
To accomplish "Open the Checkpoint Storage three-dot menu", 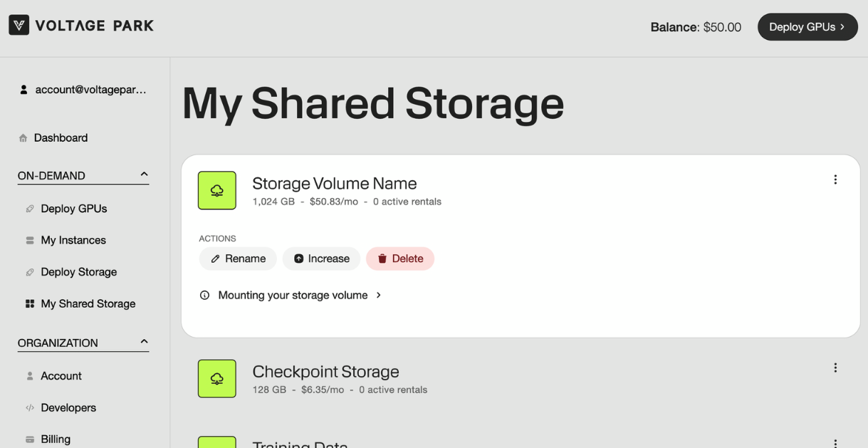I will [835, 368].
